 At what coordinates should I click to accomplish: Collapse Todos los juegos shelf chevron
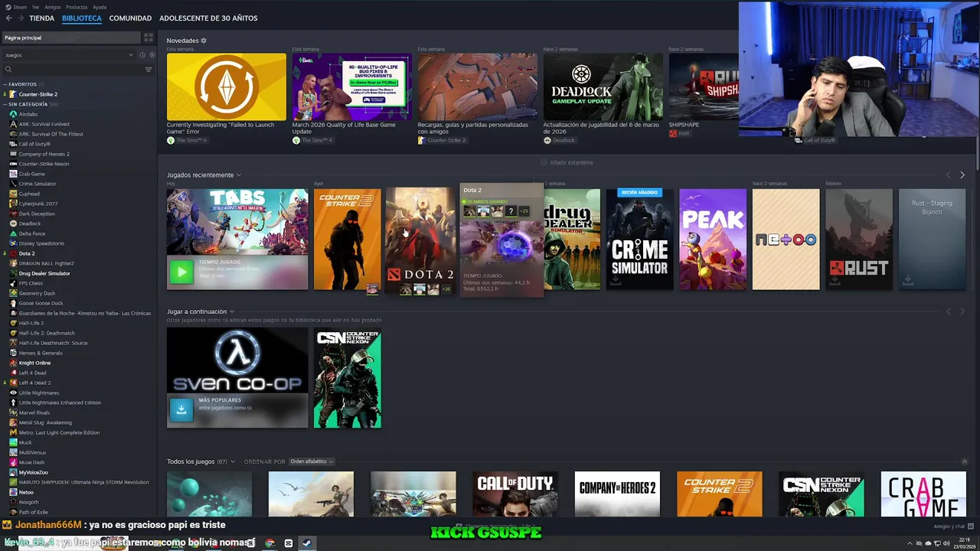pyautogui.click(x=964, y=461)
